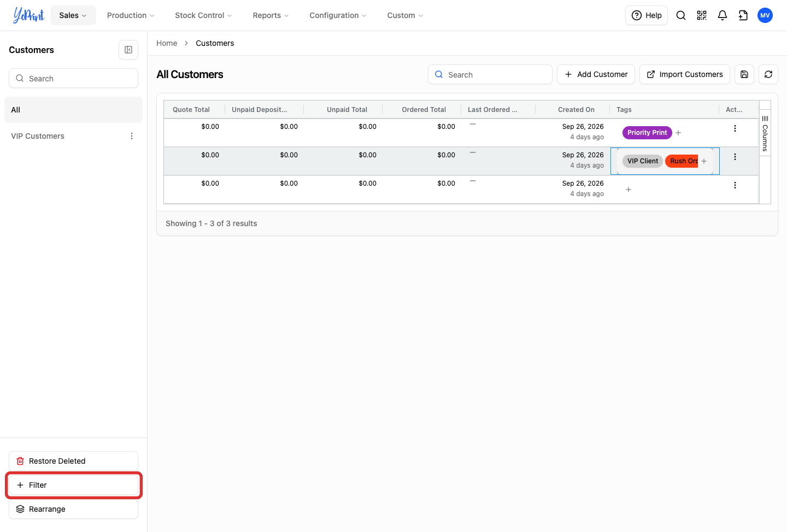Screen dimensions: 787x532
Task: Click Import Customers button
Action: tap(685, 74)
